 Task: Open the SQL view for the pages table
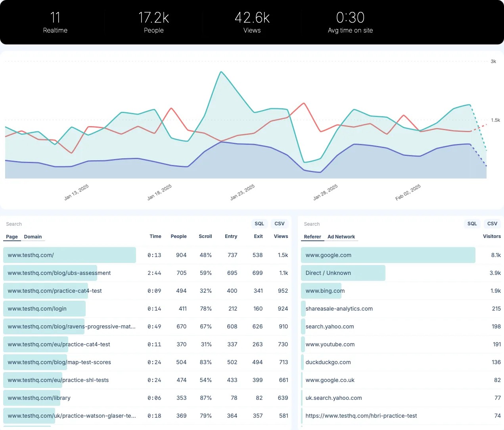tap(259, 224)
